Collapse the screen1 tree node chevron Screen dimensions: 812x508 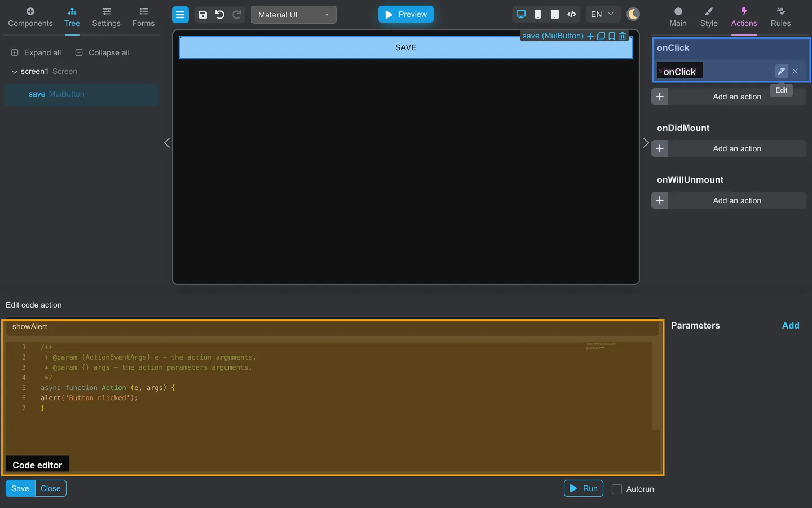coord(15,72)
